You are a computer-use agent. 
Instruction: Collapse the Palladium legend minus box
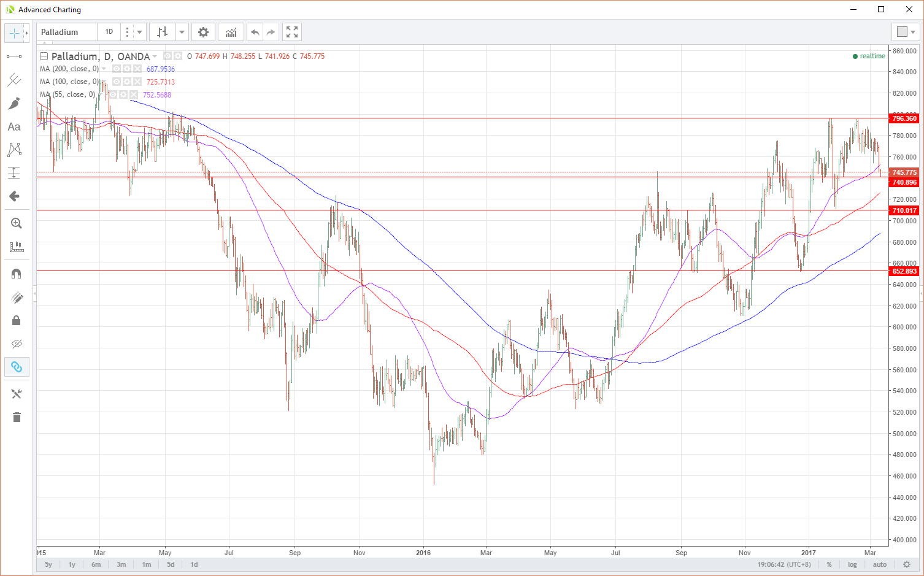tap(44, 56)
